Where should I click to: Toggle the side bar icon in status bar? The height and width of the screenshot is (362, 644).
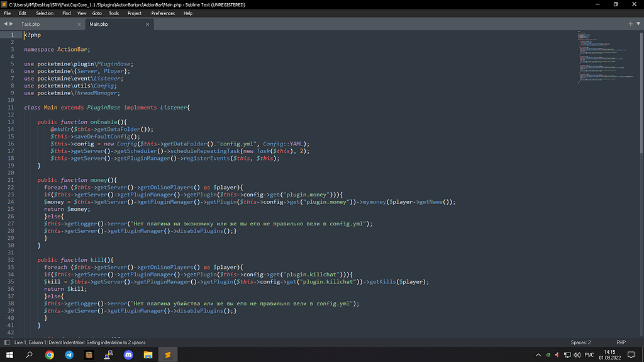6,342
